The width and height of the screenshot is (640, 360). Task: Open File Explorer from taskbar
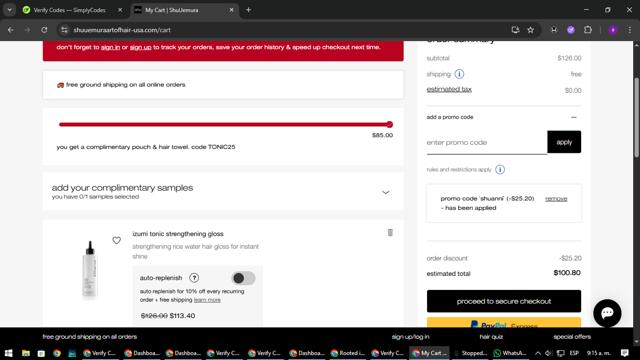[x=26, y=353]
